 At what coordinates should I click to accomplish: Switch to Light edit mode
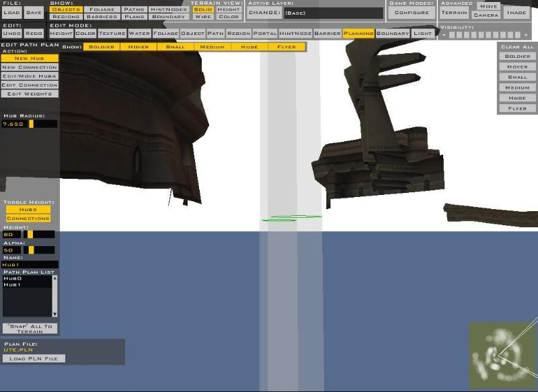423,33
